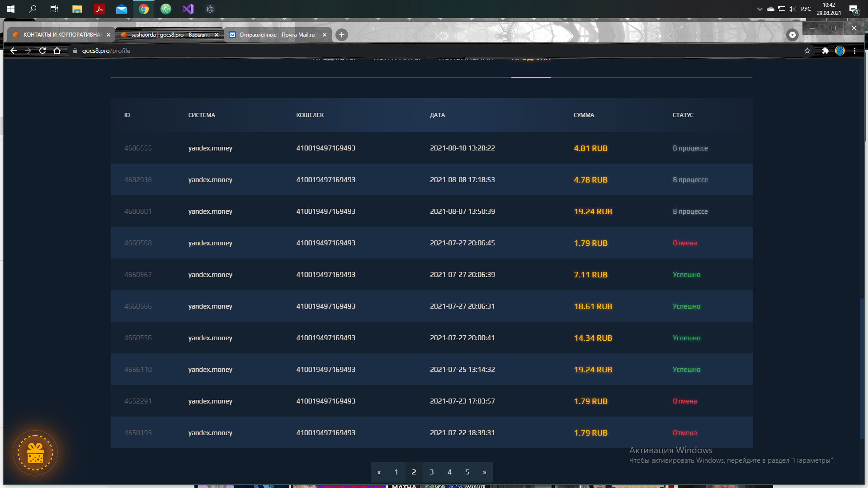The height and width of the screenshot is (488, 868).
Task: Click the gift bonus icon
Action: point(35,453)
